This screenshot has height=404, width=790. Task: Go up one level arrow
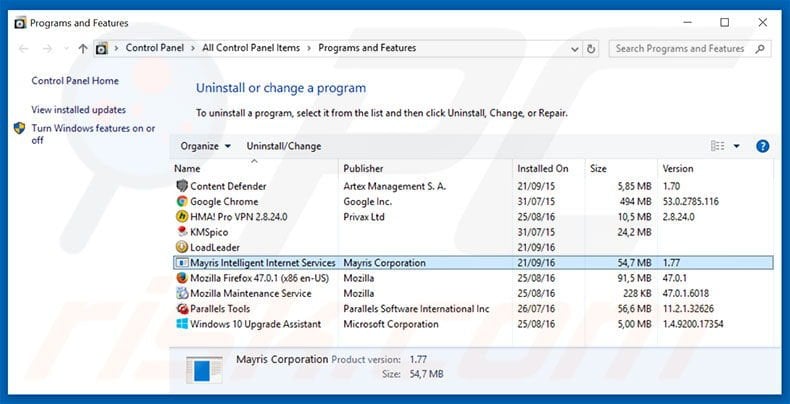point(83,48)
